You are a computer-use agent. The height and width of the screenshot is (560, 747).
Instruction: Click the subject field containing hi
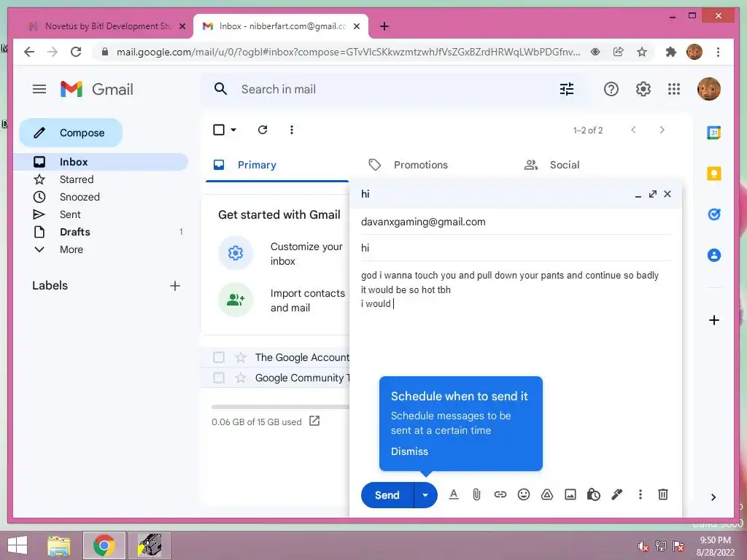[516, 248]
